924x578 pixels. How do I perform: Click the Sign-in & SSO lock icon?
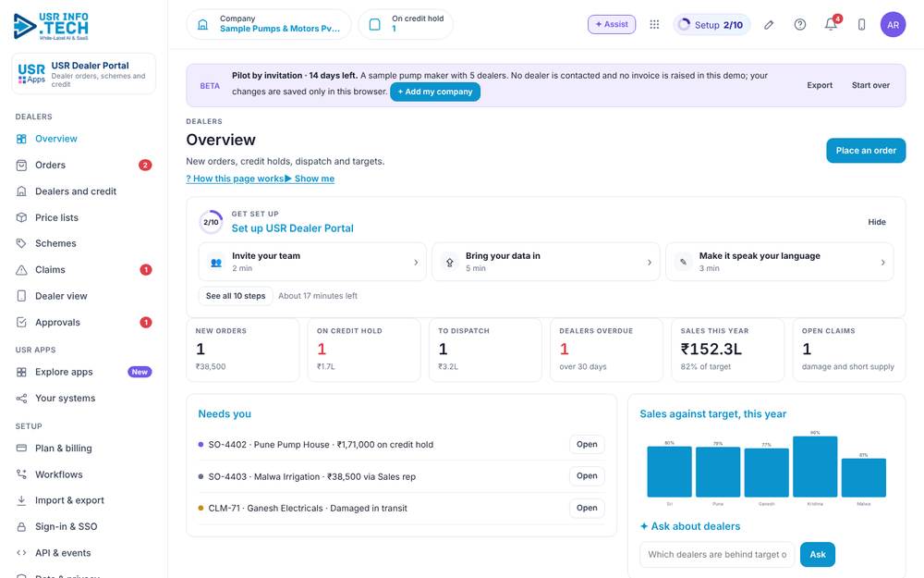(21, 527)
